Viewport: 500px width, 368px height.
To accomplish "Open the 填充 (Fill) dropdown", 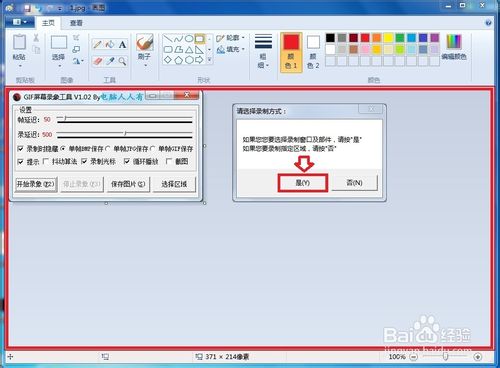I will (230, 49).
